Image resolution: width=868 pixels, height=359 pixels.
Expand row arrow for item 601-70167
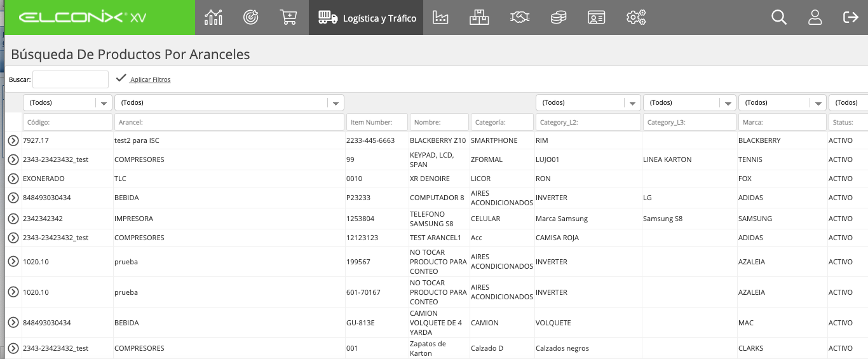click(x=13, y=292)
